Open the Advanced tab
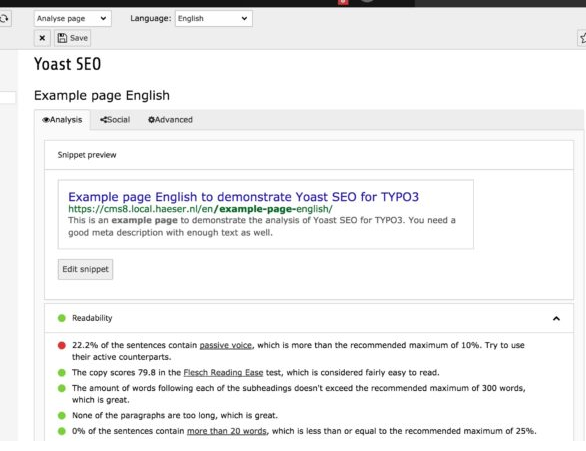Screen dimensions: 586x451 (170, 120)
